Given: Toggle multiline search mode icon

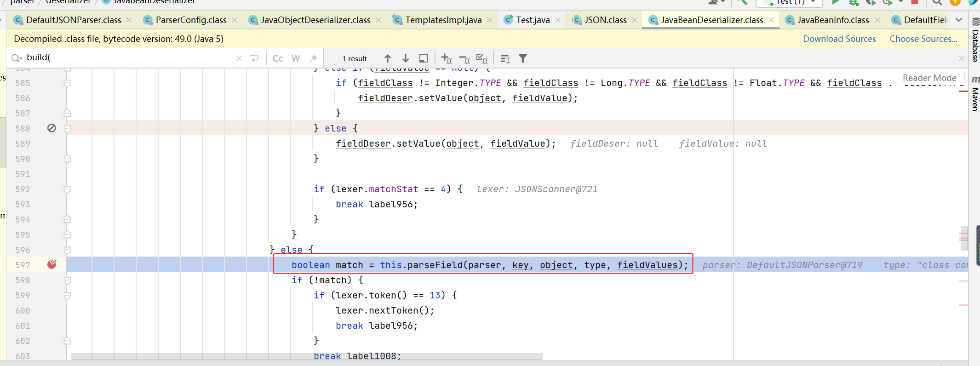Looking at the screenshot, I should click(505, 58).
